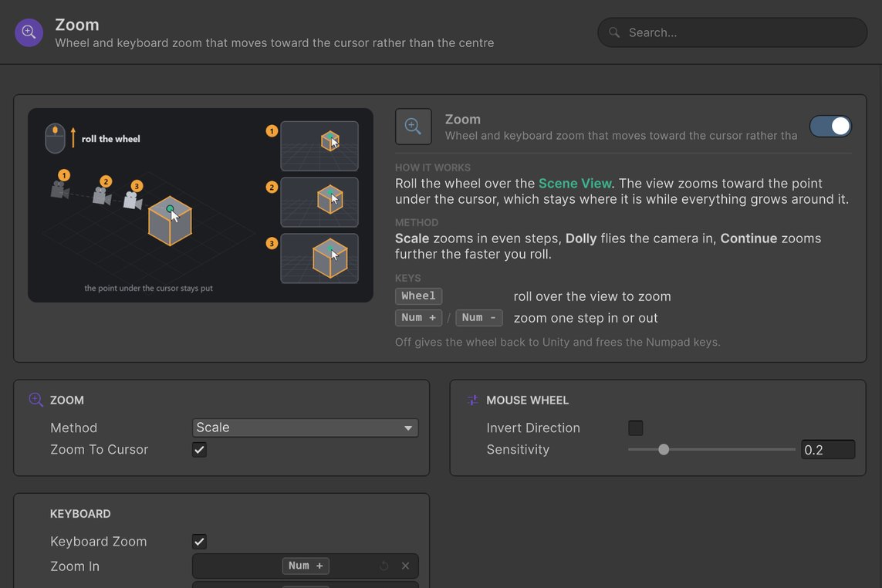
Task: Click the magnifier icon inside the search box
Action: tap(614, 32)
